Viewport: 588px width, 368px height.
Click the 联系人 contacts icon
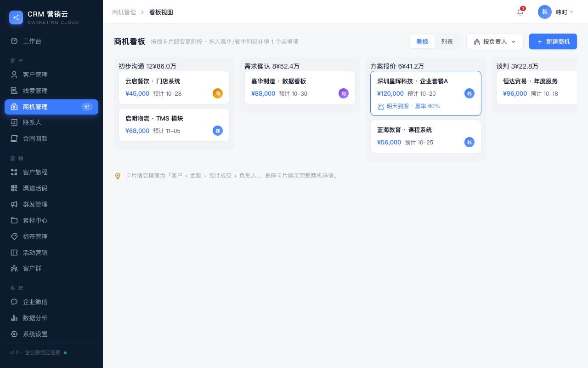(x=14, y=122)
